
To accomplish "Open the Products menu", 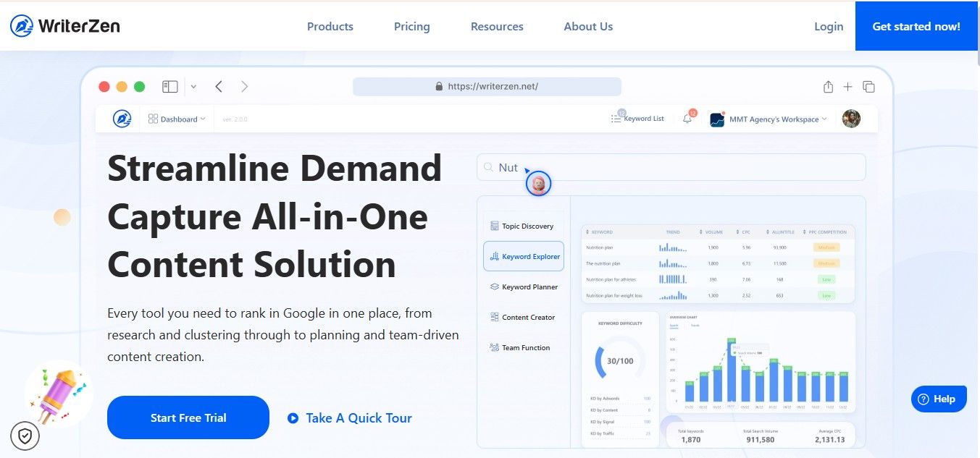I will pyautogui.click(x=330, y=27).
